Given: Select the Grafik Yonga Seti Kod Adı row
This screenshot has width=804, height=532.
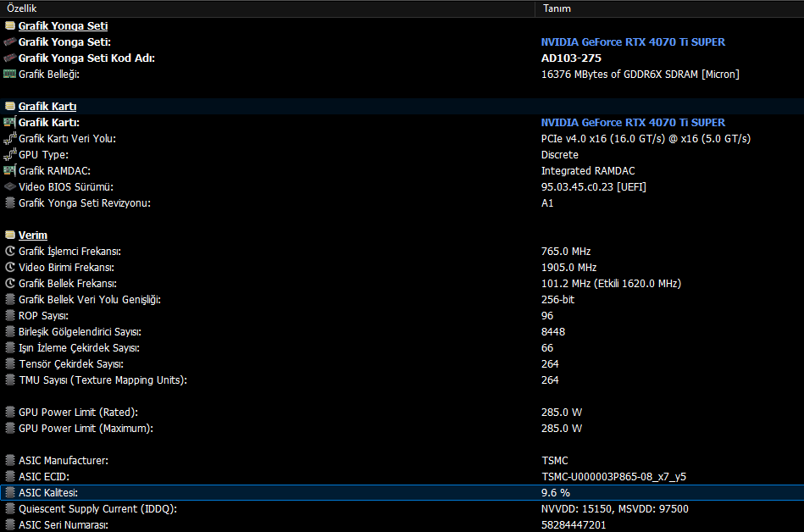Looking at the screenshot, I should [402, 58].
